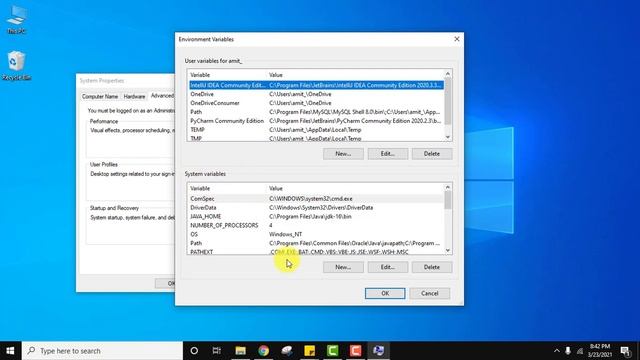The image size is (640, 360).
Task: Open the This PC desktop icon
Action: tap(16, 19)
